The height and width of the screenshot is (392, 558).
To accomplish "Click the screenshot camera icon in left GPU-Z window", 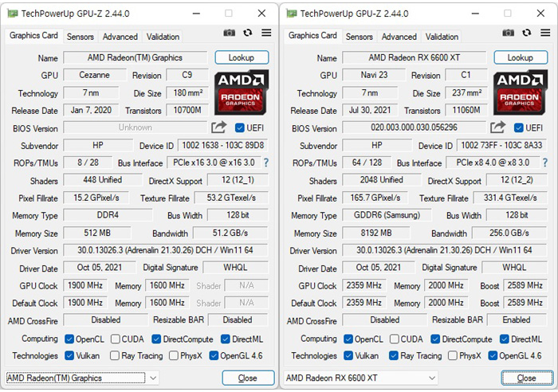I will [230, 33].
